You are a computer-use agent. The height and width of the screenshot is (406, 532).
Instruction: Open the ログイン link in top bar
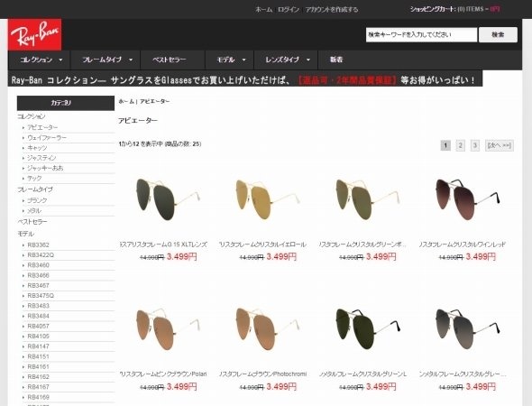coord(289,10)
